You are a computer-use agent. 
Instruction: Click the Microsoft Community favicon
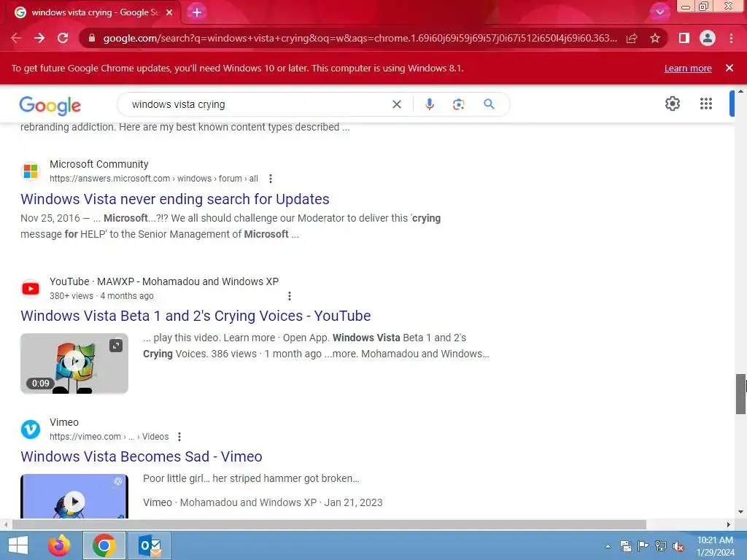point(31,171)
